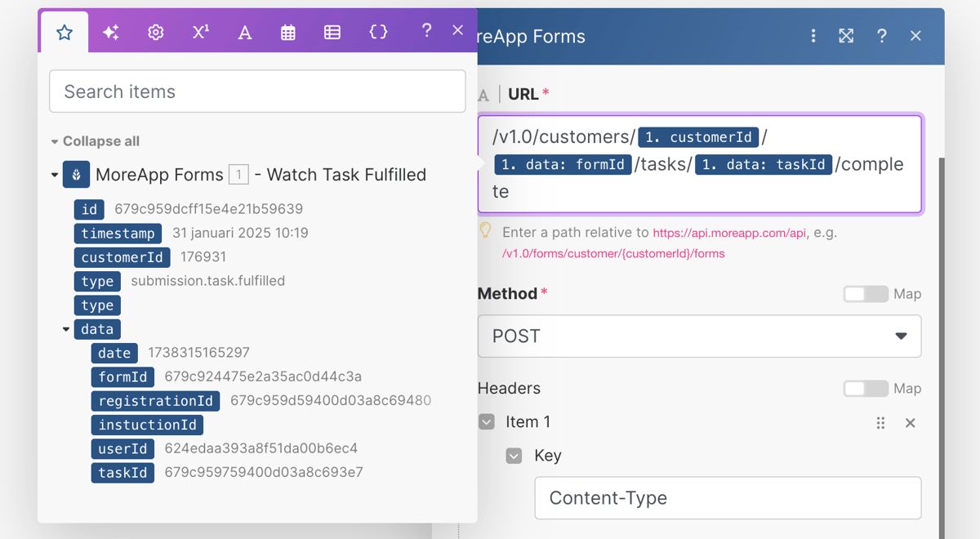The width and height of the screenshot is (980, 539).
Task: Open the MoreApp Forms module options menu
Action: tap(813, 36)
